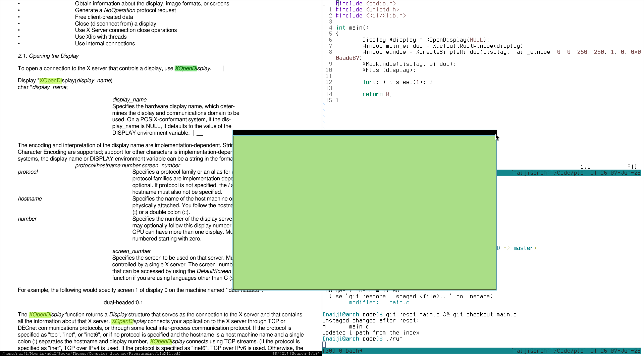This screenshot has width=644, height=356.
Task: Click the 'protocol' term in the PDF
Action: [28, 172]
